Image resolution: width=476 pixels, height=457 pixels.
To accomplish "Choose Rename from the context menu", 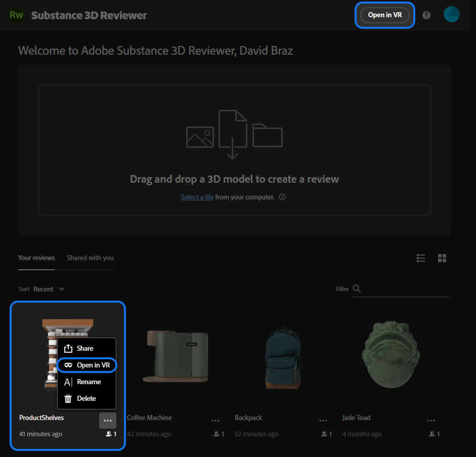I will [x=87, y=382].
